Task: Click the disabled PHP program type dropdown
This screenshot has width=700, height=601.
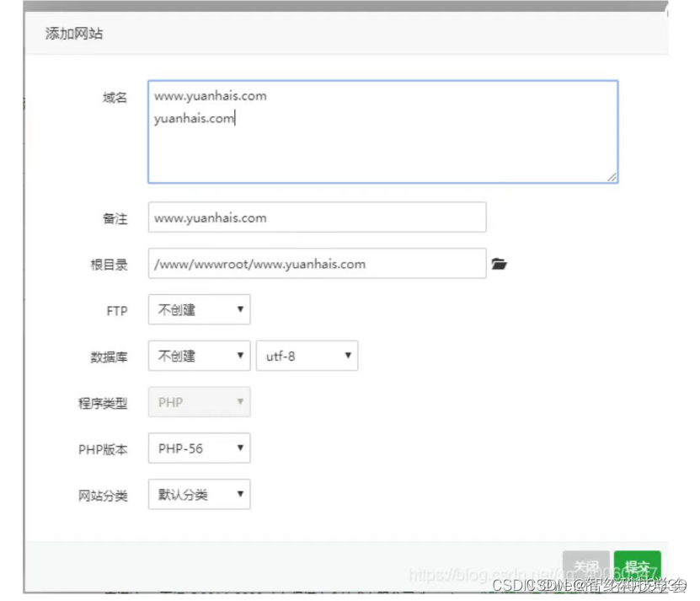Action: click(x=199, y=402)
